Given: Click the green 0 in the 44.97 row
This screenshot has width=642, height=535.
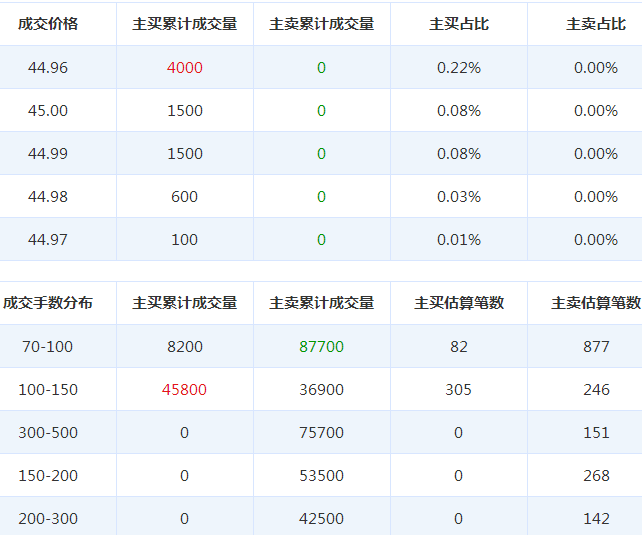Looking at the screenshot, I should [321, 239].
